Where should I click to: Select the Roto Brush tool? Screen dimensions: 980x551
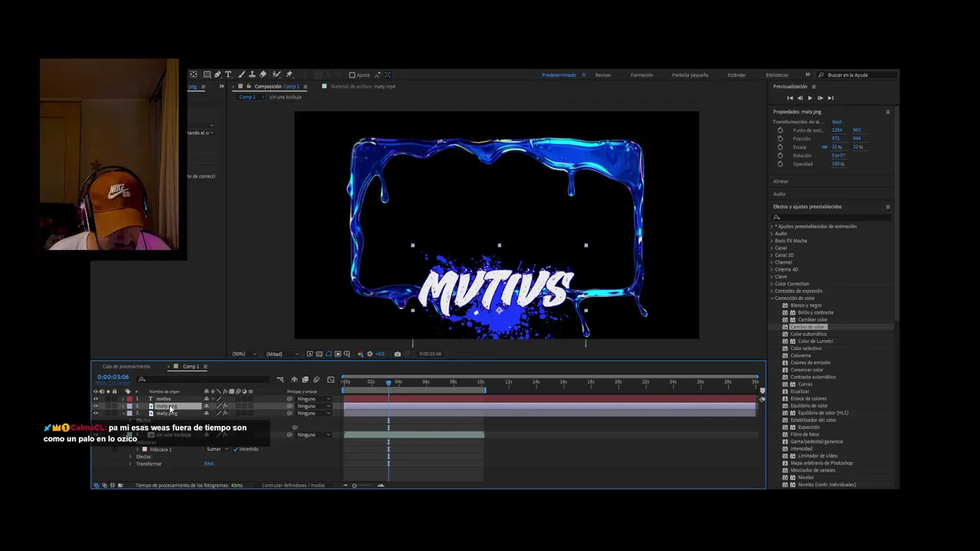(x=276, y=74)
